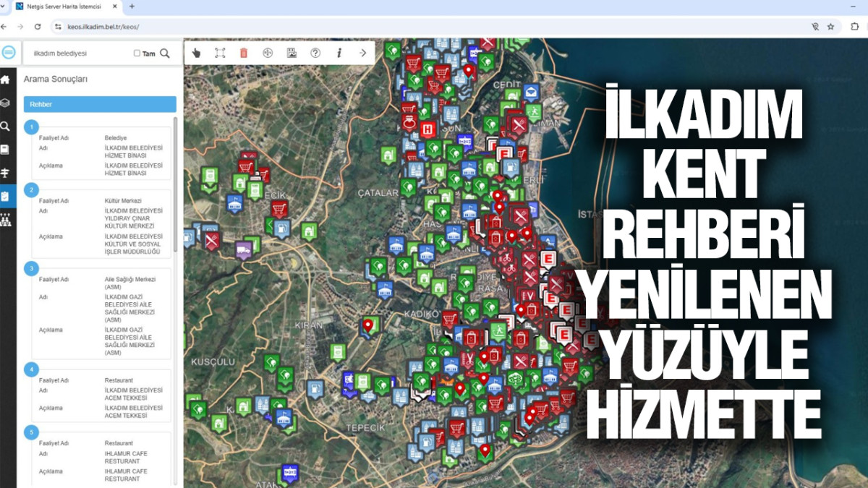Image resolution: width=868 pixels, height=488 pixels.
Task: Click the magnifier search button
Action: [165, 53]
